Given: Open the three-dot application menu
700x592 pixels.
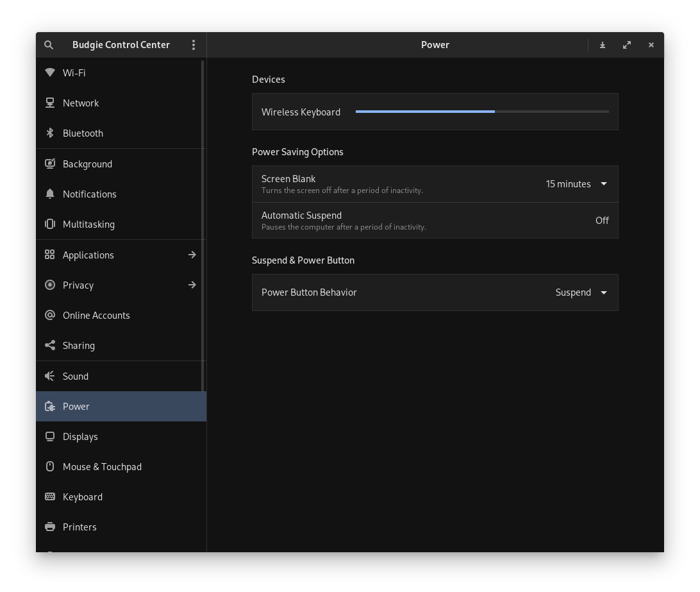Looking at the screenshot, I should coord(194,45).
